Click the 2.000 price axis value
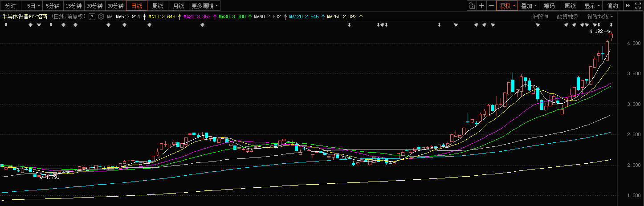 click(634, 165)
